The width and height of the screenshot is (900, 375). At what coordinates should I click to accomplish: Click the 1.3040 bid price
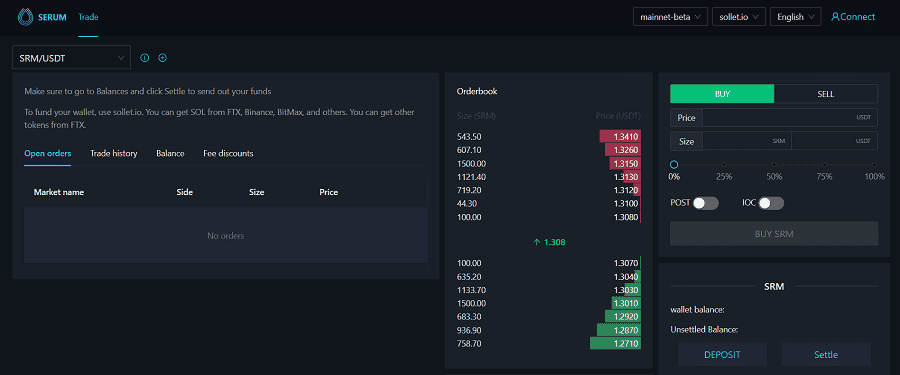coord(625,276)
